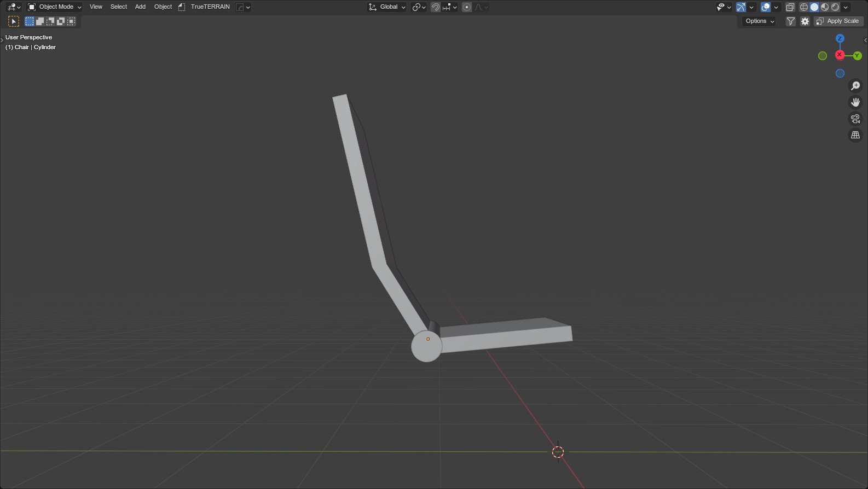Toggle viewport overlays display

click(x=766, y=7)
